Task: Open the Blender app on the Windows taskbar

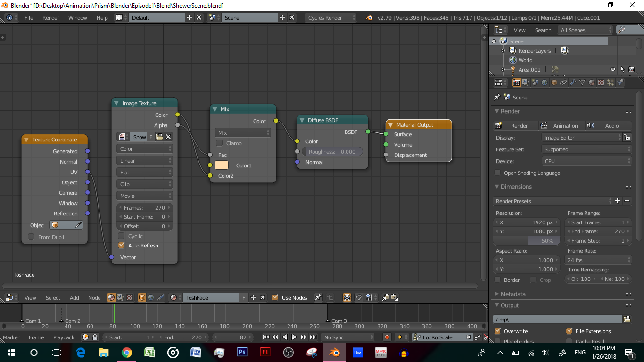Action: (x=335, y=352)
